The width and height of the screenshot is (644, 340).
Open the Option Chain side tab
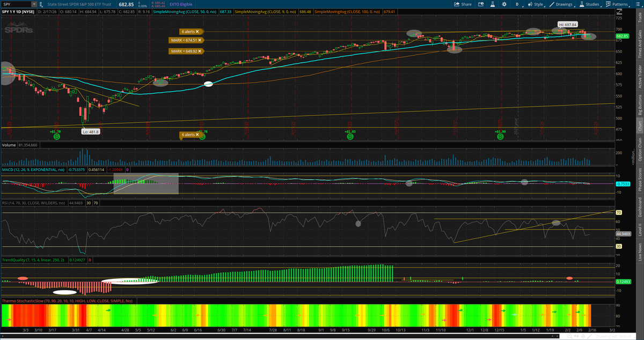pyautogui.click(x=639, y=150)
